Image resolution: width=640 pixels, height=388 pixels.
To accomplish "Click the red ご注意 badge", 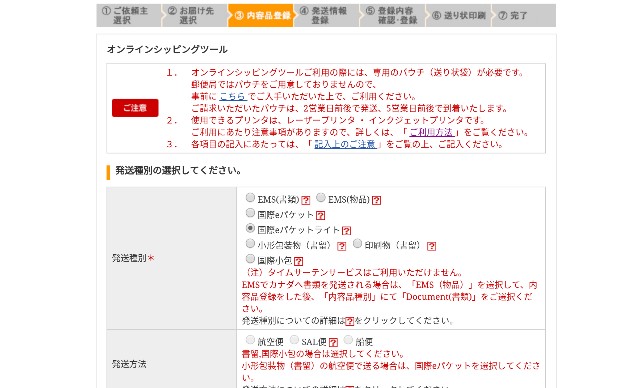I will click(135, 108).
